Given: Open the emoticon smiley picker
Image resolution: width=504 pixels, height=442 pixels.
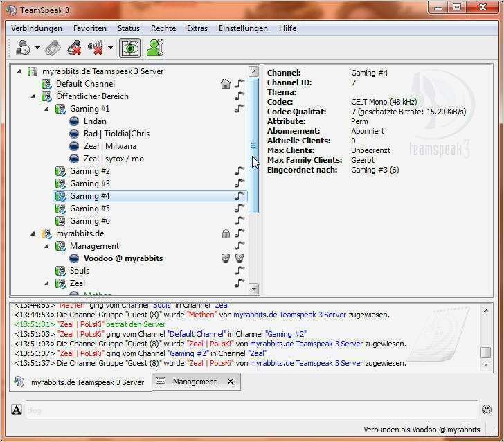Looking at the screenshot, I should (x=487, y=409).
